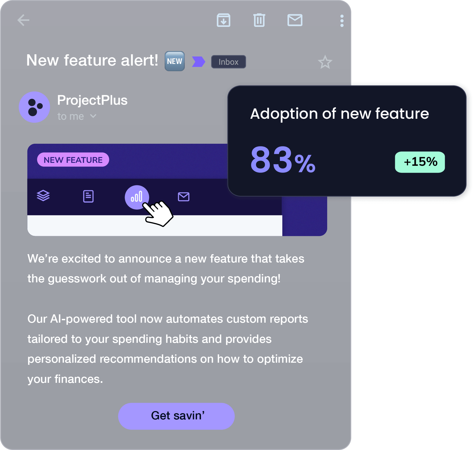The height and width of the screenshot is (450, 476).
Task: Open the mail icon in banner toolbar
Action: click(184, 197)
